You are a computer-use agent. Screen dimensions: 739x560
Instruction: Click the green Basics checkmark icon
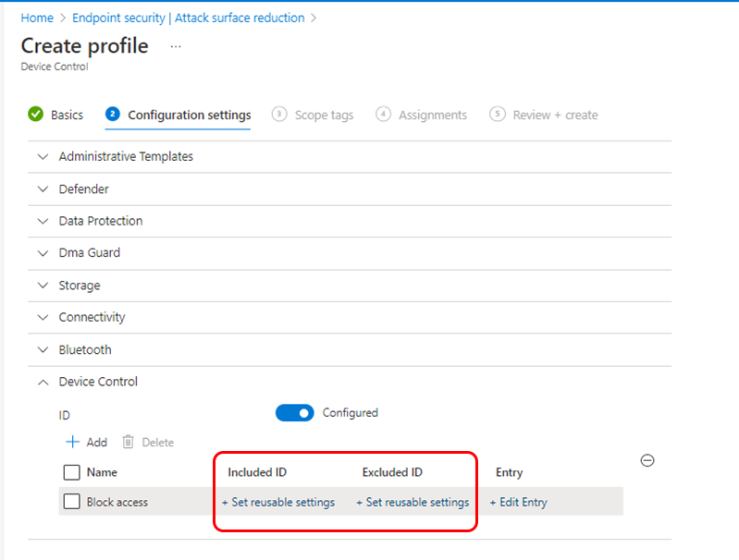35,114
